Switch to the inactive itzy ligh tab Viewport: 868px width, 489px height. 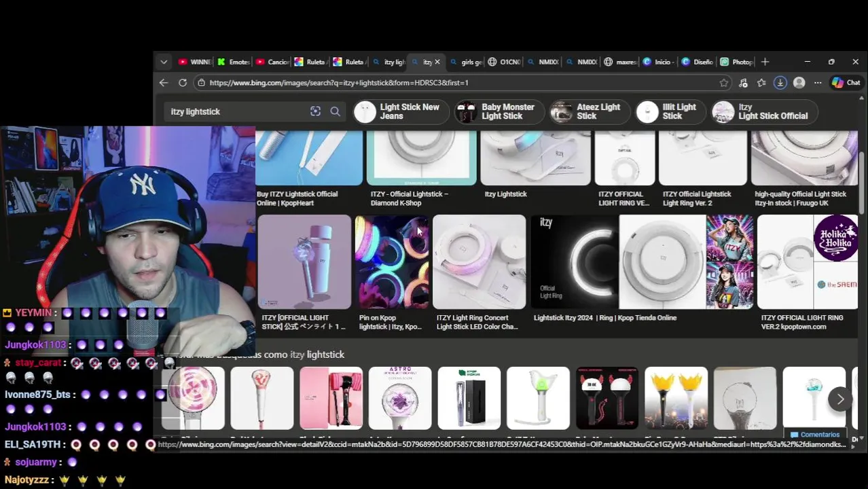click(x=388, y=62)
